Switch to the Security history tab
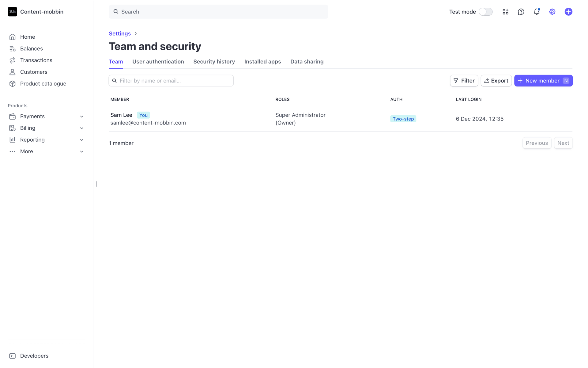588x368 pixels. pyautogui.click(x=214, y=62)
